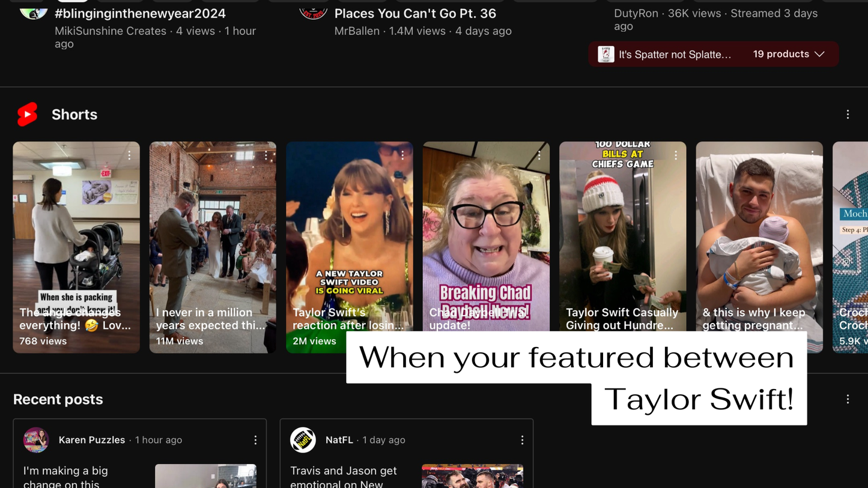This screenshot has height=488, width=868.
Task: Click the 'Travis and Jason get emotional' post text
Action: tap(344, 477)
